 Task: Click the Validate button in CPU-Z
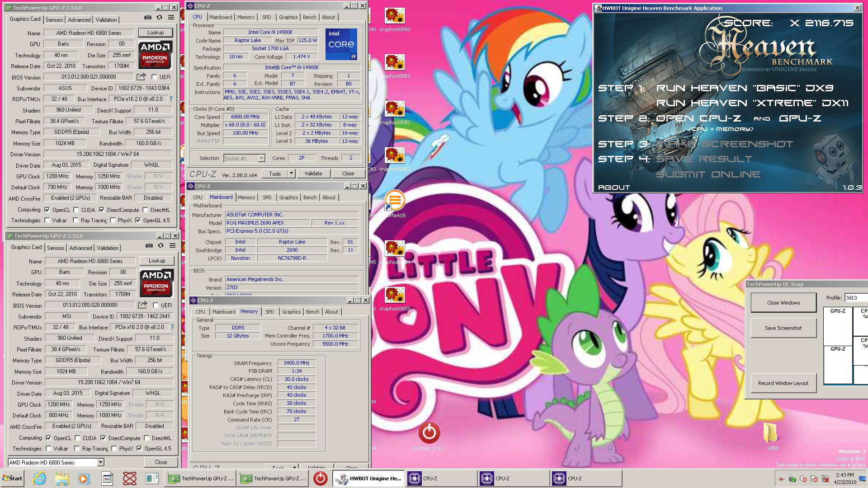click(313, 174)
